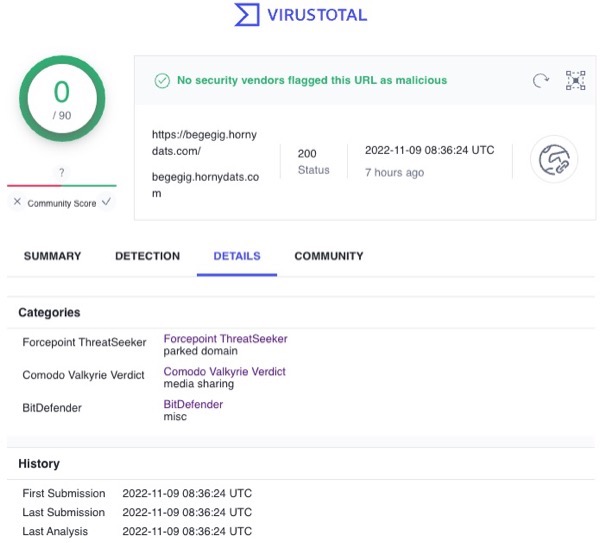Image resolution: width=600 pixels, height=543 pixels.
Task: Click the '7 hours ago' text
Action: 394,173
